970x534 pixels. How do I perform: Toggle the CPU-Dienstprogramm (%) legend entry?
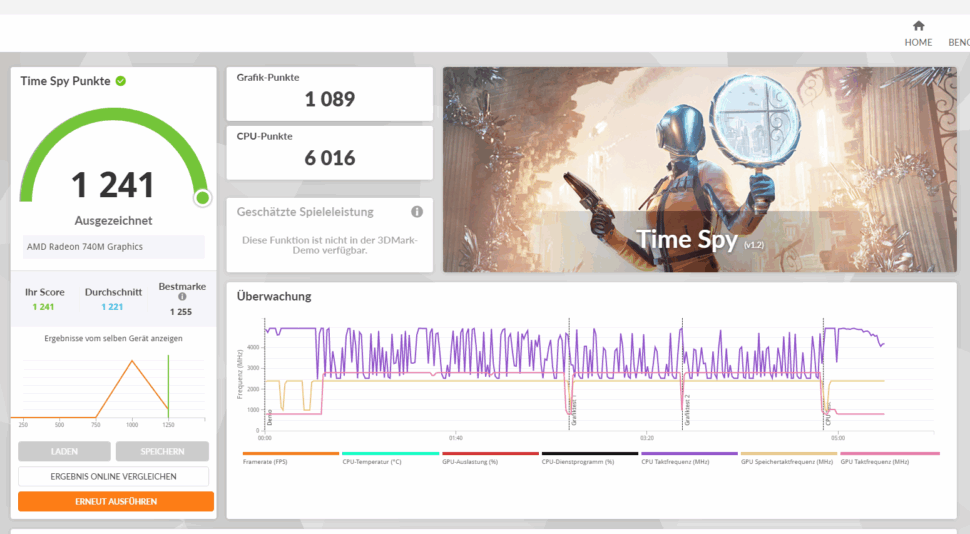pyautogui.click(x=590, y=458)
